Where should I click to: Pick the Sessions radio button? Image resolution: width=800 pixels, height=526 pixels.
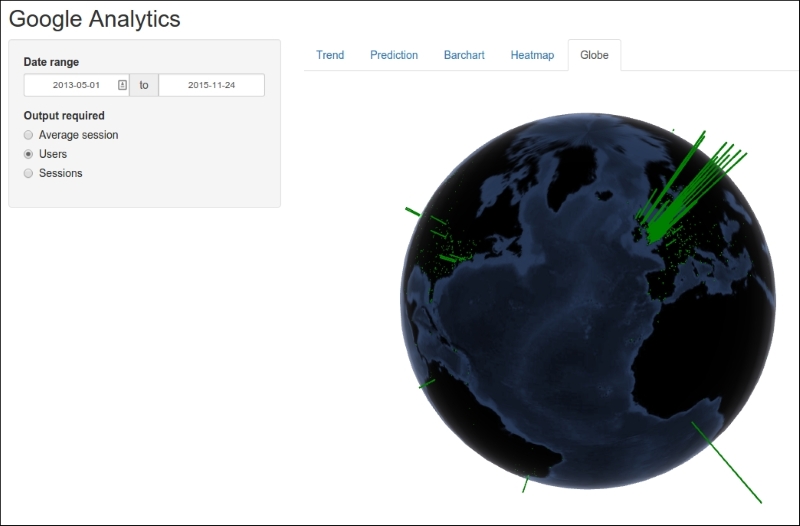pos(29,173)
